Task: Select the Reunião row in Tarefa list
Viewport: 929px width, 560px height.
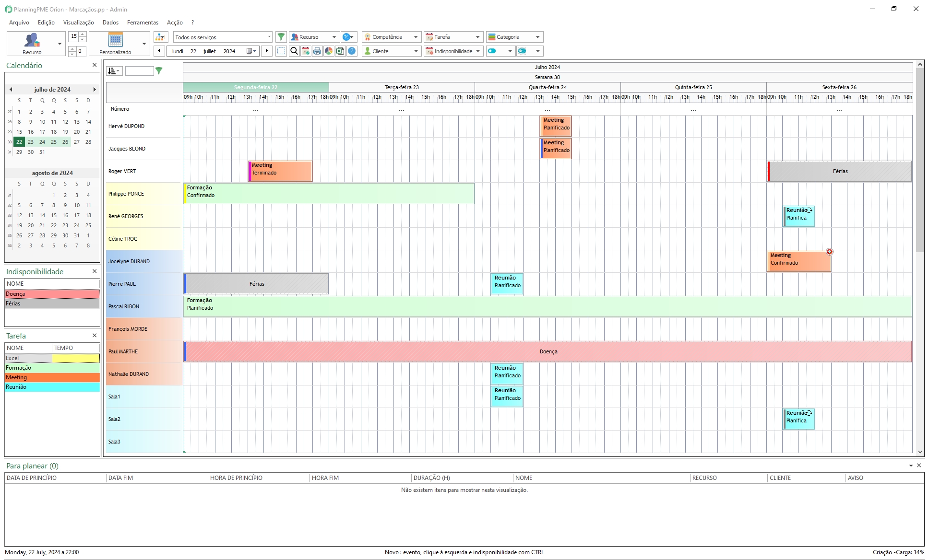Action: click(52, 387)
